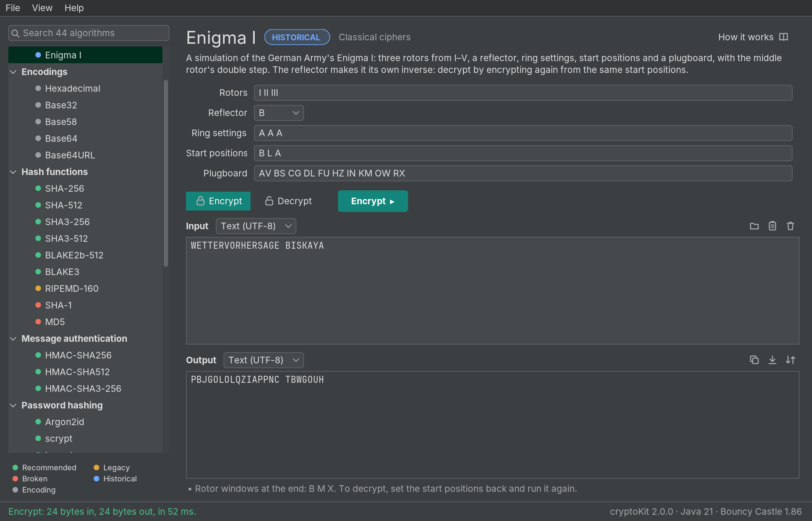Viewport: 812px width, 521px height.
Task: Click the sidebar vertical scrollbar
Action: (x=166, y=173)
